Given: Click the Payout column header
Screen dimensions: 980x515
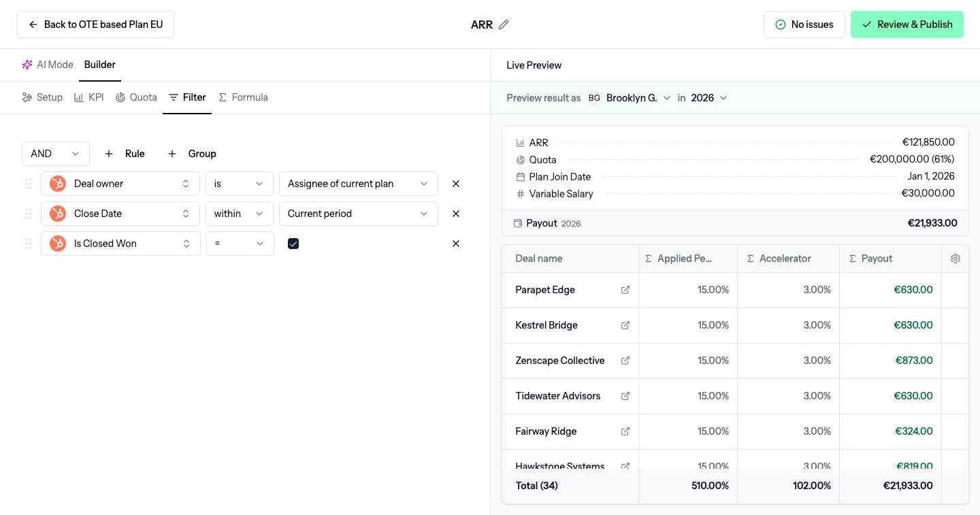Looking at the screenshot, I should tap(890, 259).
